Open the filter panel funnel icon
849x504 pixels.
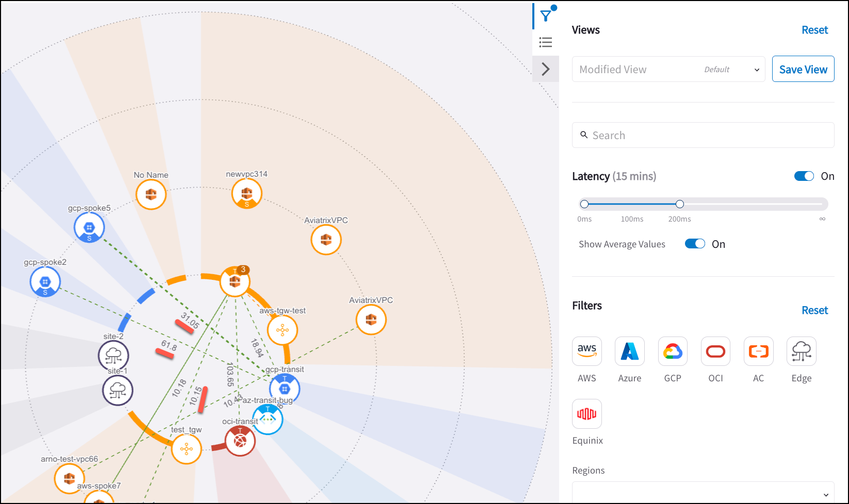[546, 16]
